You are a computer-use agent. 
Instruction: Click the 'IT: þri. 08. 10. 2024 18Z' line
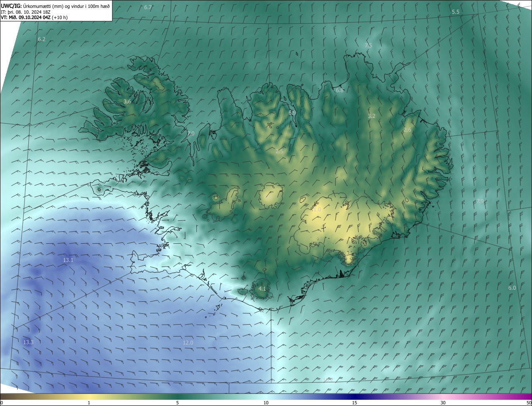click(x=25, y=12)
